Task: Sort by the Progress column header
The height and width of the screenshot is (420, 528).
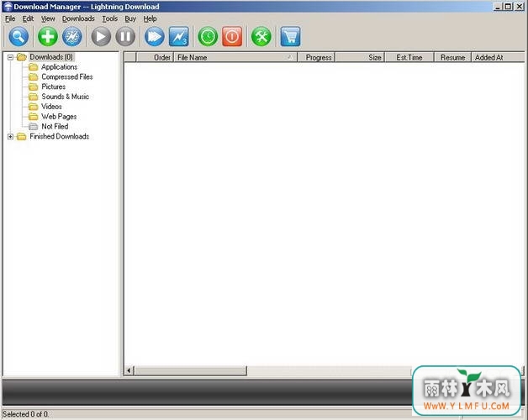Action: click(316, 58)
